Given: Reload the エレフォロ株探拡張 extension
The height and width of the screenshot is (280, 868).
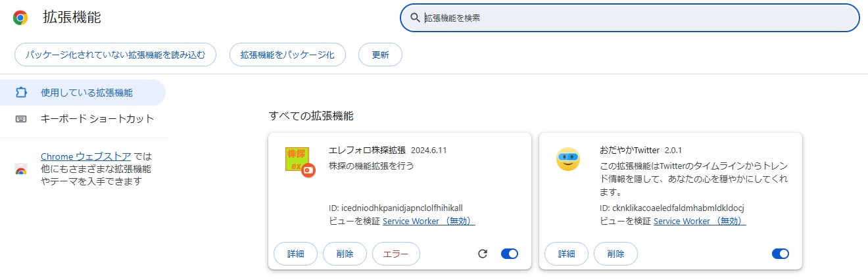Looking at the screenshot, I should click(x=483, y=254).
